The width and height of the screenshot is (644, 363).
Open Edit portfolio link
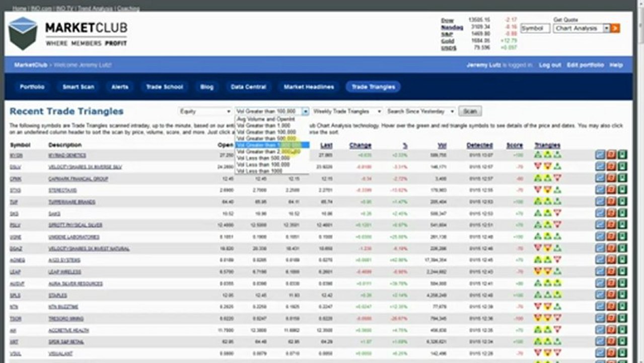(585, 65)
